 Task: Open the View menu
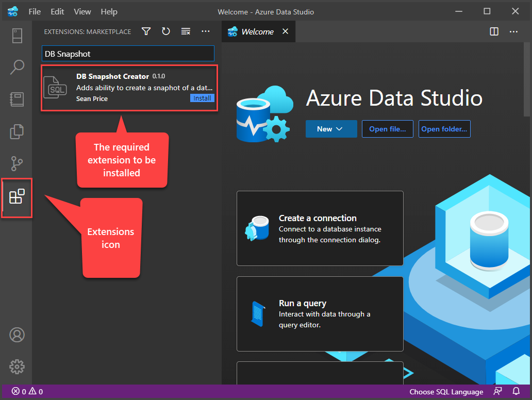point(82,11)
